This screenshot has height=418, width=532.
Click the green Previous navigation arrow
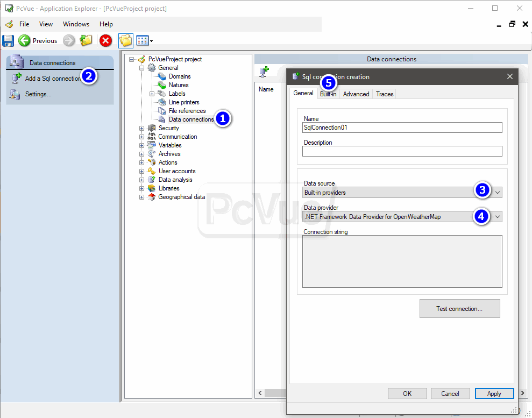click(25, 40)
